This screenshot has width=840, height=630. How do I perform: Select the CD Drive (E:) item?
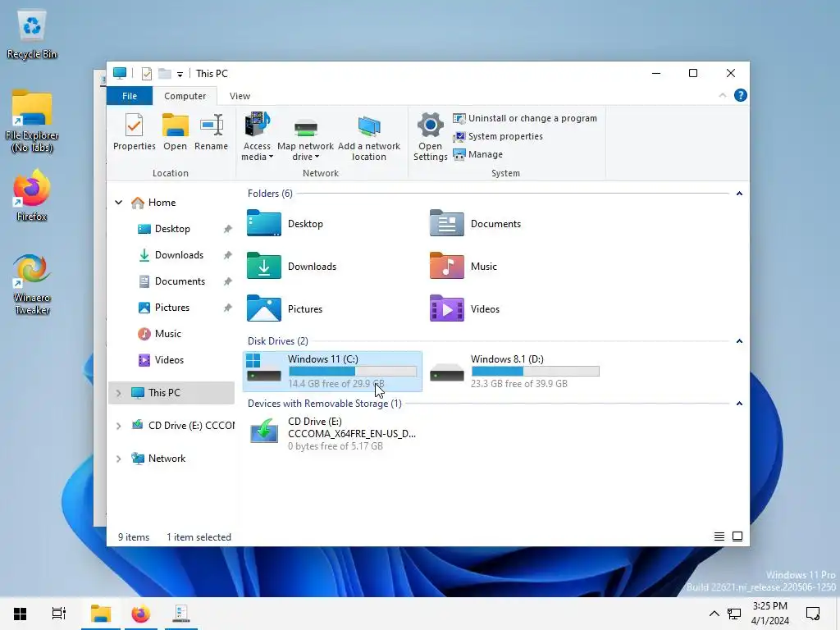click(x=331, y=433)
